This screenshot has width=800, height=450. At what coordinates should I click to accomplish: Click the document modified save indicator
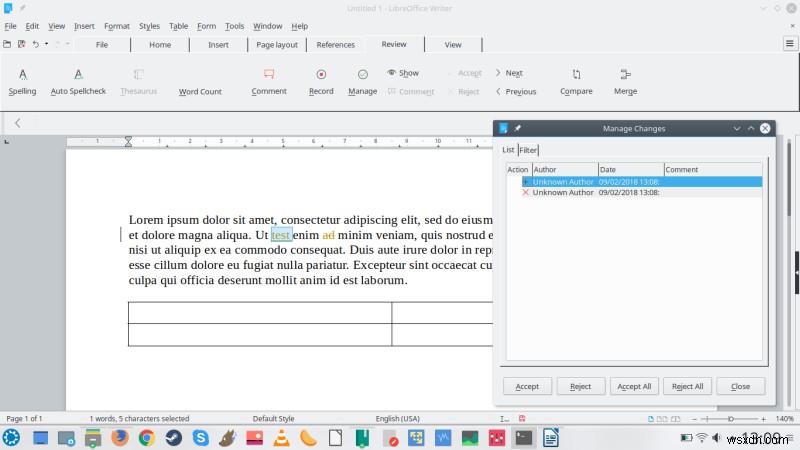(522, 418)
